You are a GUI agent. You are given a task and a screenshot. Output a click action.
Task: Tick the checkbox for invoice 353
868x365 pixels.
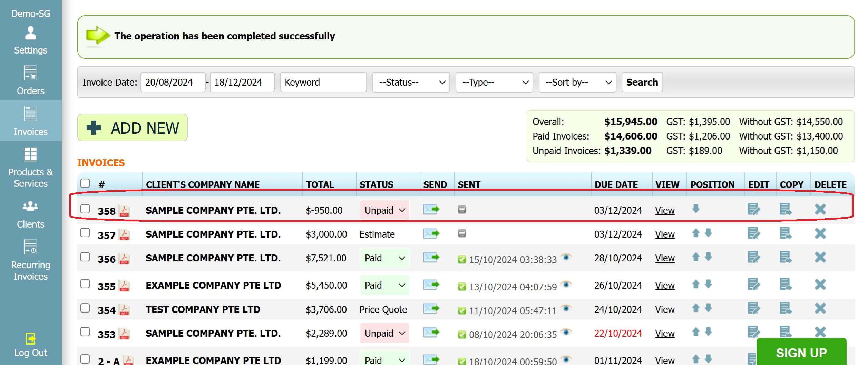click(85, 332)
